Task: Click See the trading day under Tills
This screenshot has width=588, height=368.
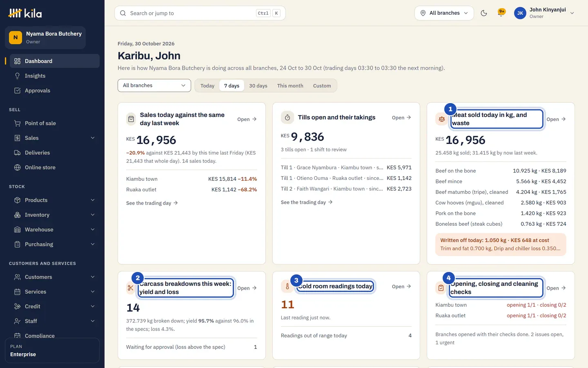Action: click(x=307, y=202)
